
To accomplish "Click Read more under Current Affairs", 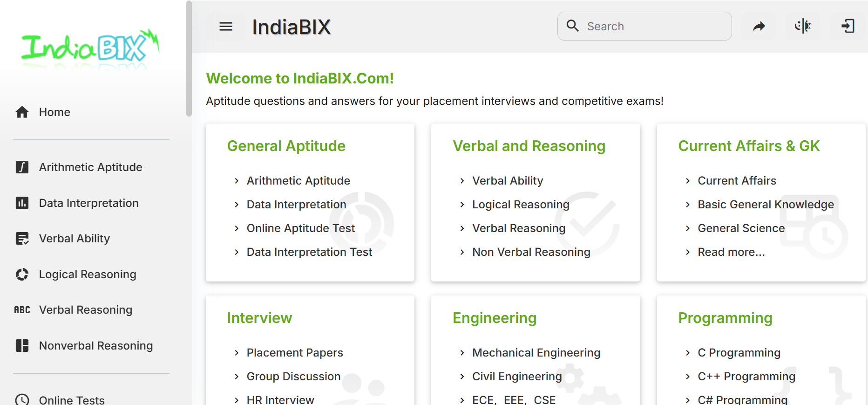I will tap(731, 252).
